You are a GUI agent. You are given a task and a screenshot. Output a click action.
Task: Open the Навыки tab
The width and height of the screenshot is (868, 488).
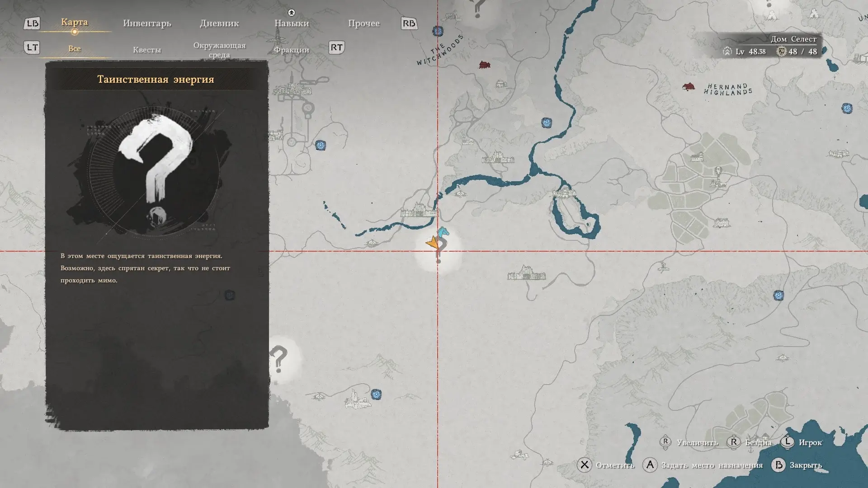click(292, 23)
